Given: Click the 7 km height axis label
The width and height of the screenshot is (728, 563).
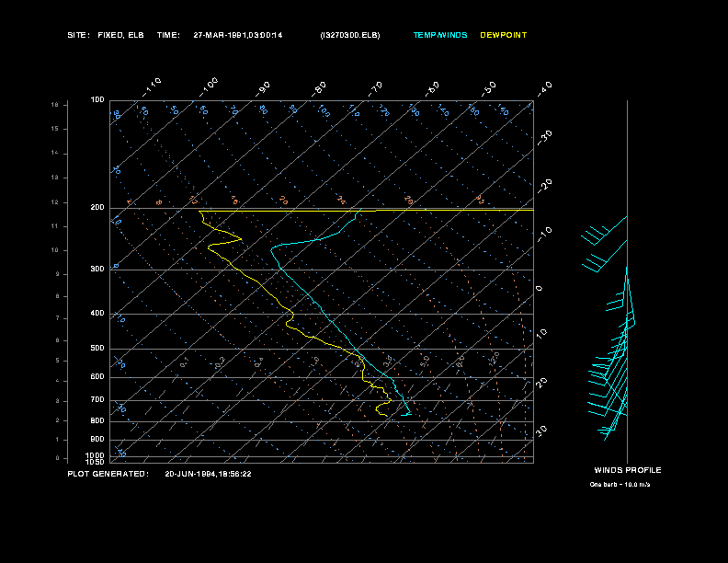Looking at the screenshot, I should click(x=58, y=318).
